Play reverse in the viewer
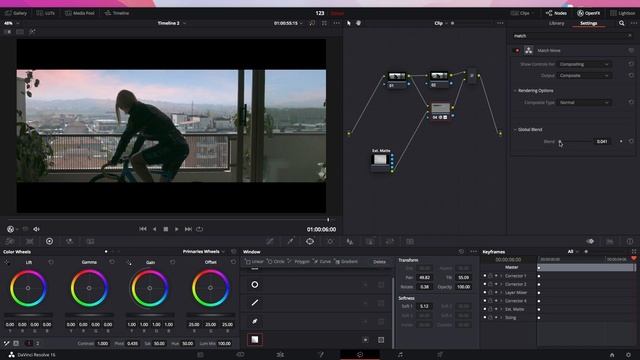The width and height of the screenshot is (640, 360). (x=154, y=229)
